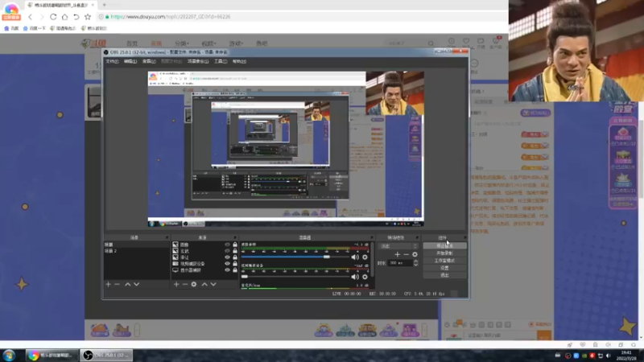Move scene up in Scenes panel
Image resolution: width=644 pixels, height=362 pixels.
point(128,284)
